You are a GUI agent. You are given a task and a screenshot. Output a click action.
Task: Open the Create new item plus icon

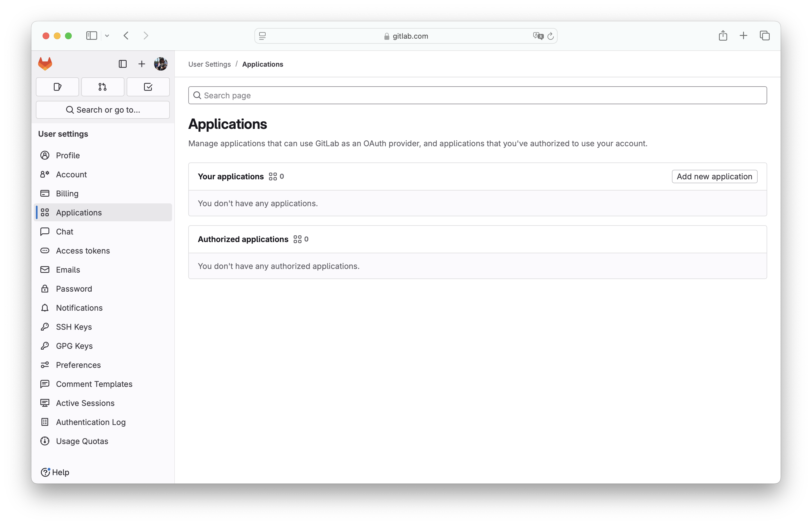point(141,64)
